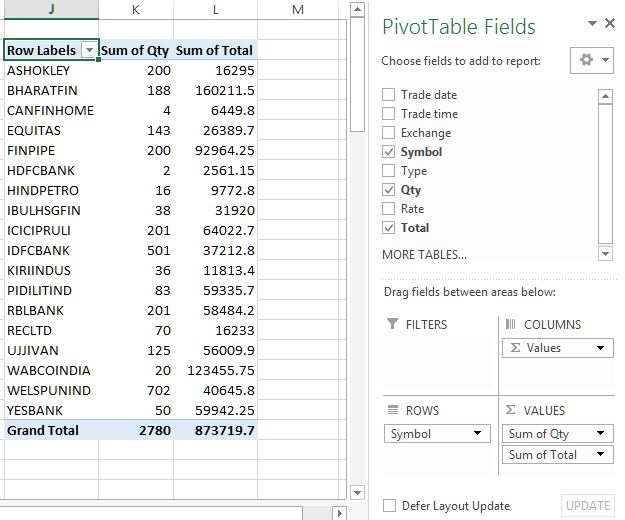
Task: Open the PivotTable Fields pane options arrow
Action: pos(593,24)
